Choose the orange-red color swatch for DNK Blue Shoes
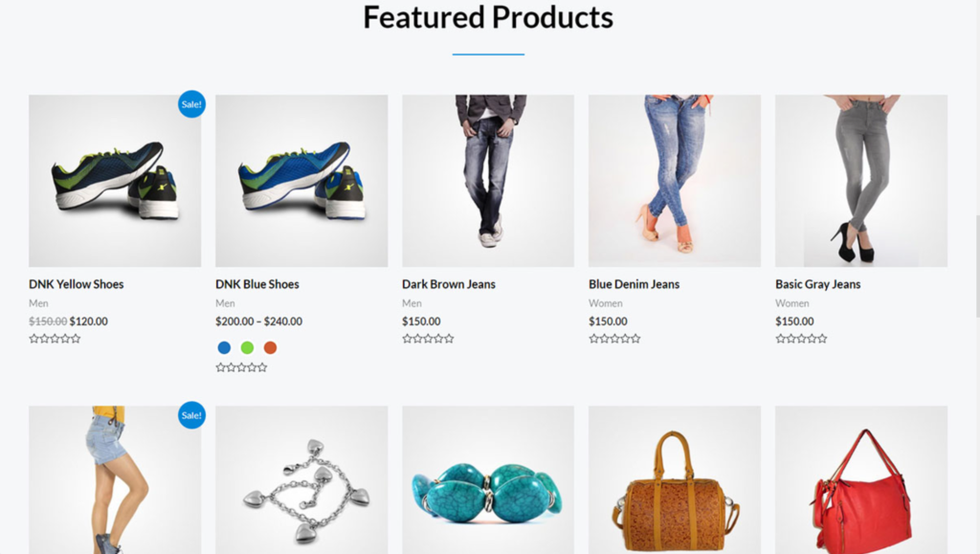This screenshot has width=980, height=554. [x=270, y=347]
